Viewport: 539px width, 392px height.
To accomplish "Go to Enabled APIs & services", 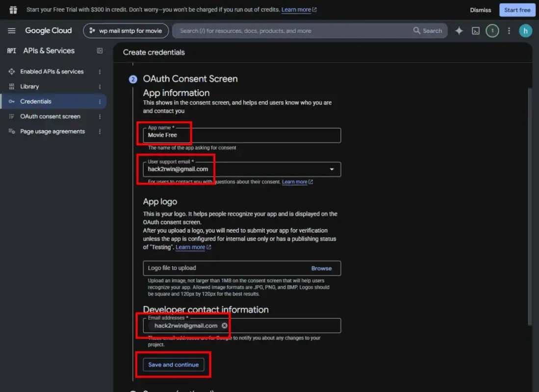I will click(x=52, y=72).
